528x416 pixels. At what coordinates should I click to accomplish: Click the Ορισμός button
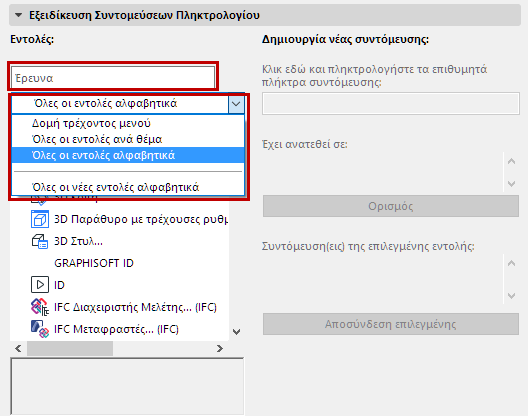coord(391,206)
